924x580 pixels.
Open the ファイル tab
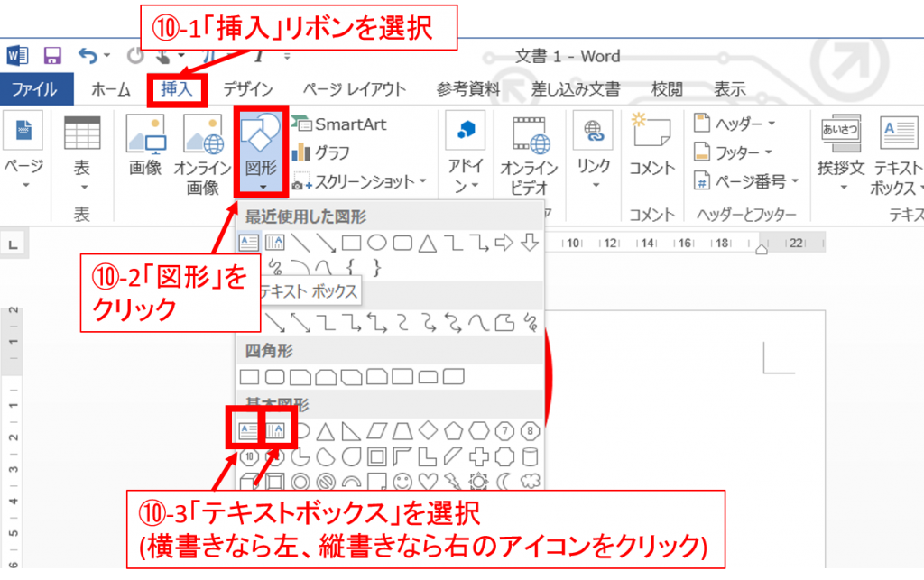point(34,89)
